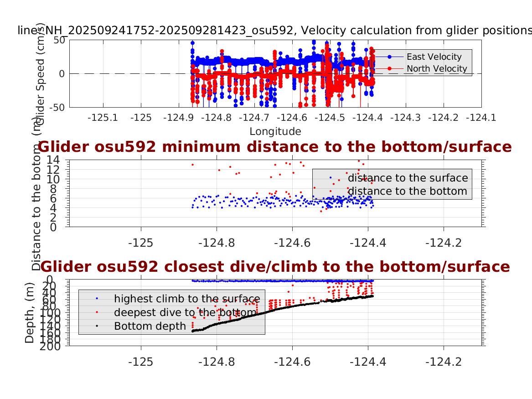Click the "distance to the bottom" legend label
Image resolution: width=532 pixels, height=399 pixels.
408,191
